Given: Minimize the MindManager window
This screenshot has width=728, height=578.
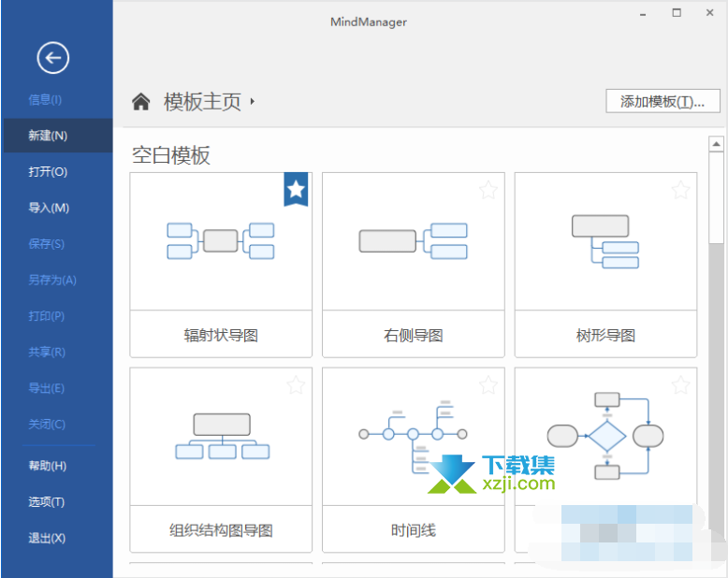Looking at the screenshot, I should (x=643, y=13).
